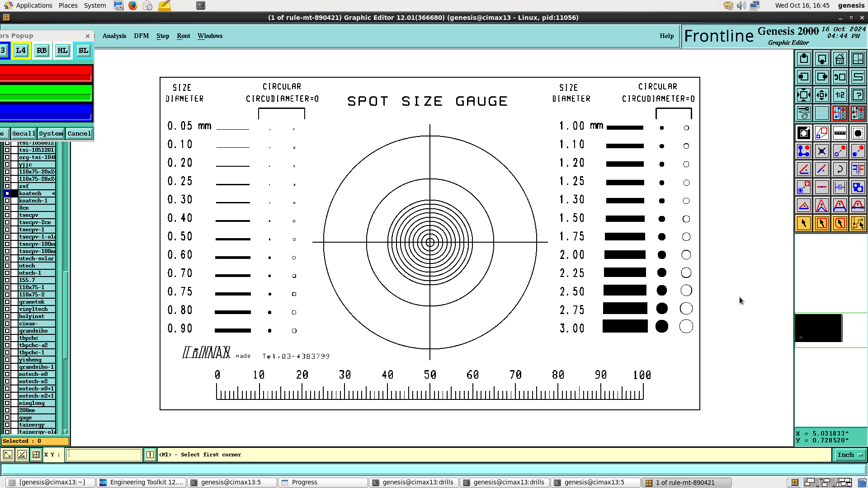Click the zoom-in expand view icon
Image resolution: width=868 pixels, height=488 pixels.
pyautogui.click(x=804, y=95)
